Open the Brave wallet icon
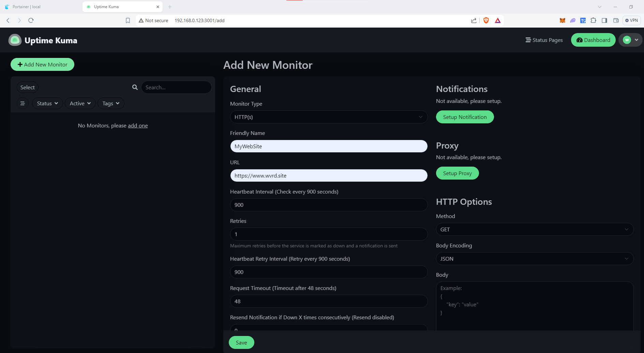 click(x=616, y=20)
